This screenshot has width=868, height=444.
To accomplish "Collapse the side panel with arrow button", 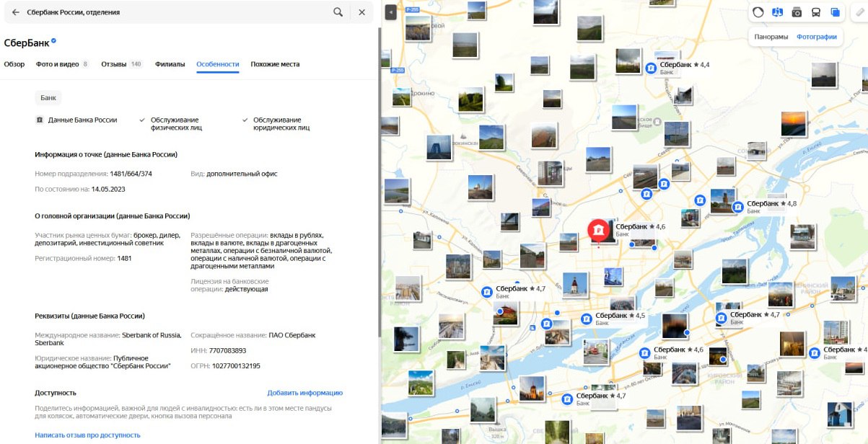I will click(x=390, y=12).
